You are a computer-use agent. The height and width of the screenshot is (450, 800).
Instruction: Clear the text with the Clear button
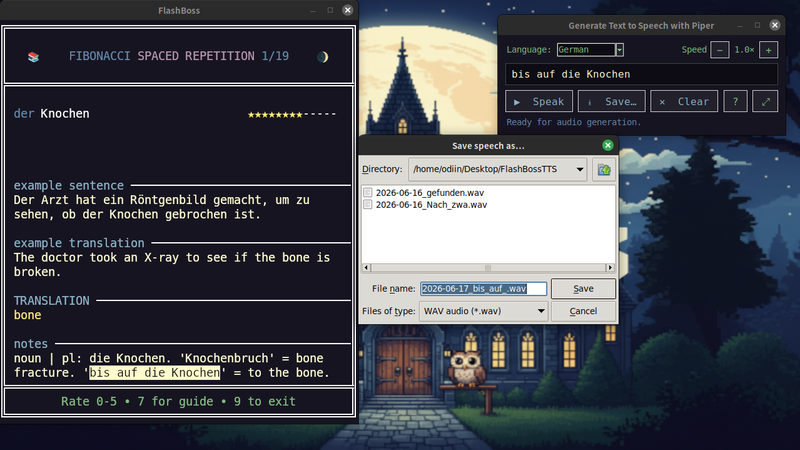(684, 101)
